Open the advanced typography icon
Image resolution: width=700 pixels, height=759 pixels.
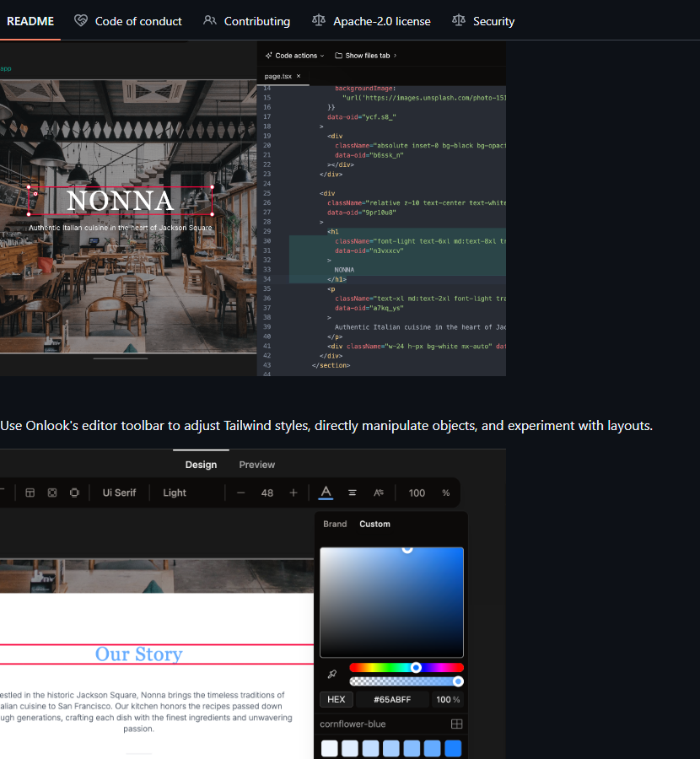[379, 493]
